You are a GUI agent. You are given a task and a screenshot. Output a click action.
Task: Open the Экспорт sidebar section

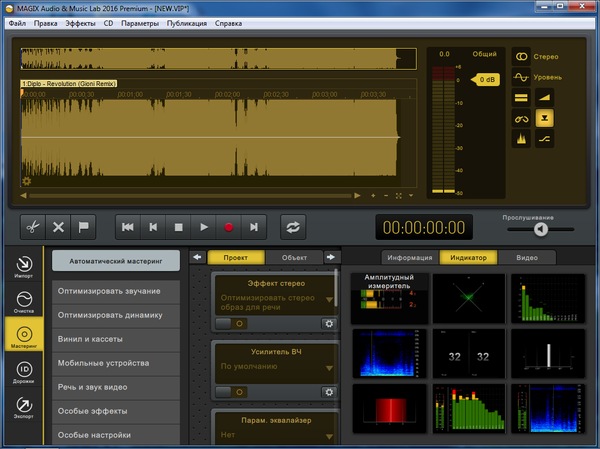[x=24, y=407]
